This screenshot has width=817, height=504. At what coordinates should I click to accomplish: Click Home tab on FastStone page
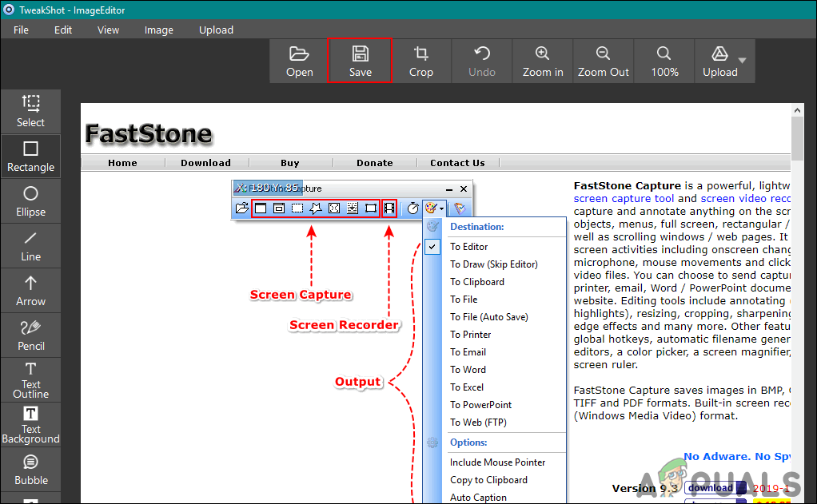[122, 163]
